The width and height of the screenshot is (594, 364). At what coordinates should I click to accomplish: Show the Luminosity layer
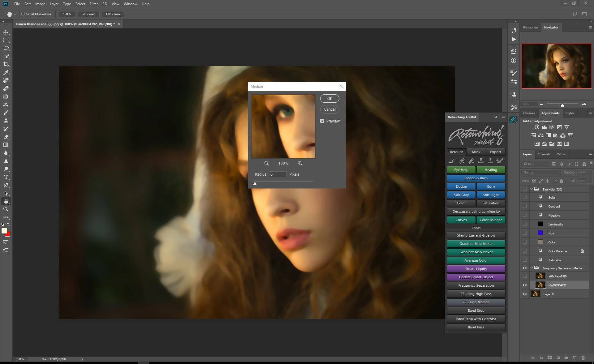click(x=525, y=224)
